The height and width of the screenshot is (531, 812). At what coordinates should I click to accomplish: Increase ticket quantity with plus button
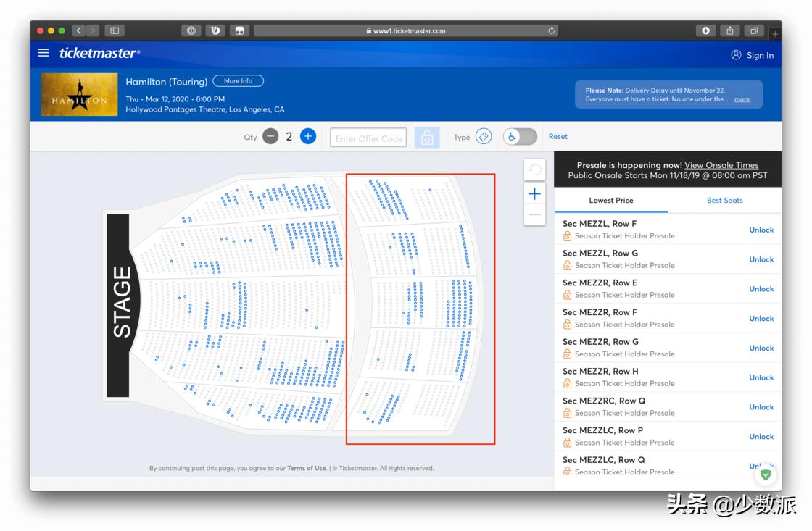(x=308, y=137)
